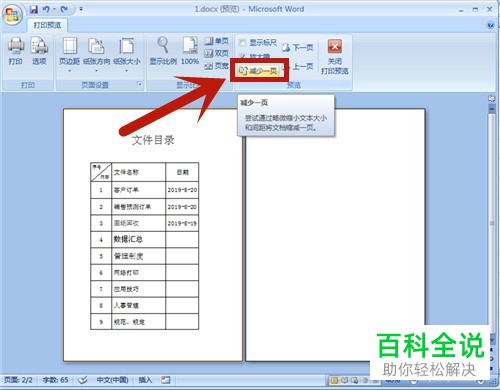Select the 打印预览 ribbon tab
The width and height of the screenshot is (500, 390).
(47, 25)
